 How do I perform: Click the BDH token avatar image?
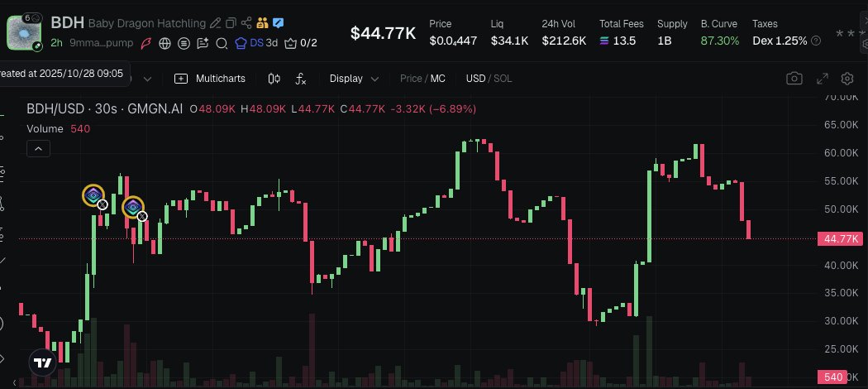[x=23, y=31]
